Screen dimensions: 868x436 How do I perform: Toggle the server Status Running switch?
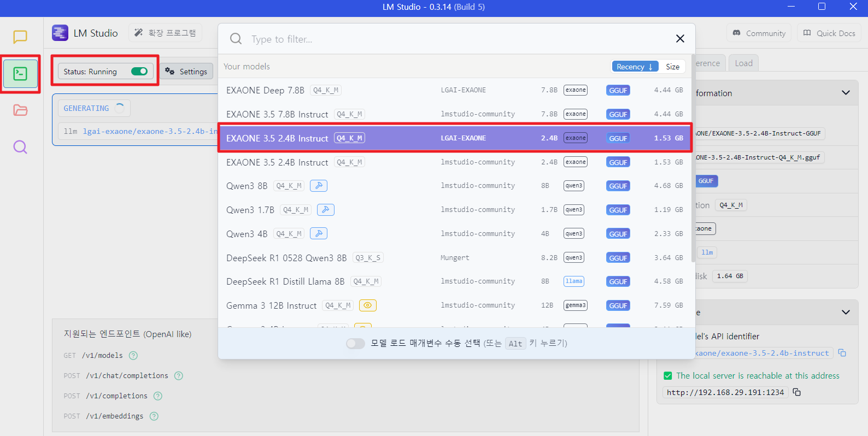click(139, 72)
